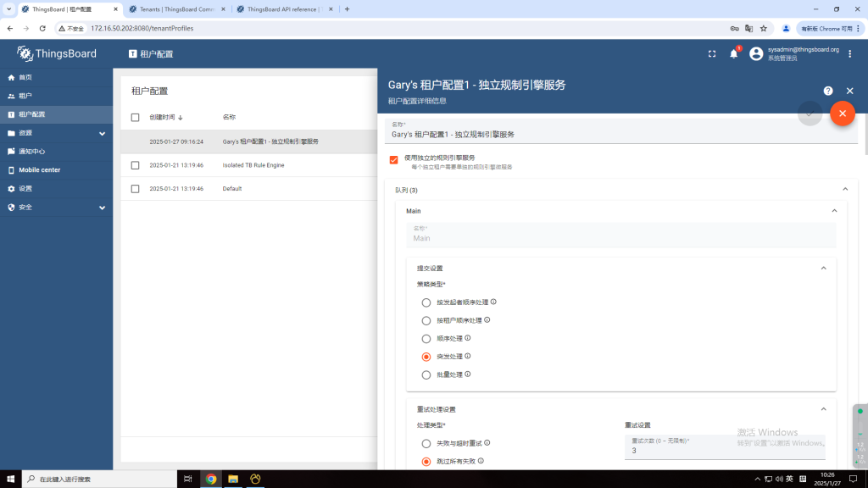This screenshot has width=868, height=488.
Task: Toggle the select-all checkbox in table header
Action: pos(135,117)
